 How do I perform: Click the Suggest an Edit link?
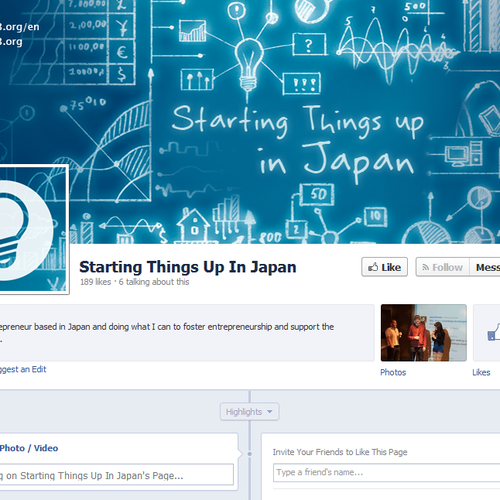[23, 369]
